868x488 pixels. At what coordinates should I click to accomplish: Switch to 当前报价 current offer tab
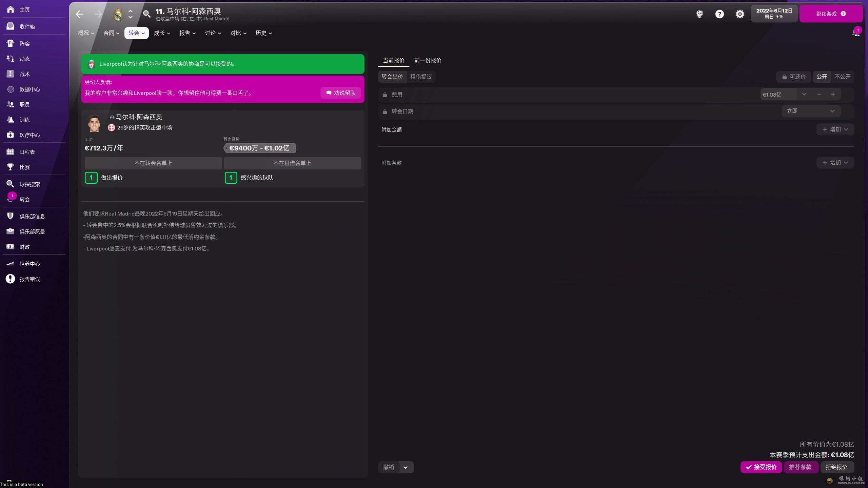(394, 61)
